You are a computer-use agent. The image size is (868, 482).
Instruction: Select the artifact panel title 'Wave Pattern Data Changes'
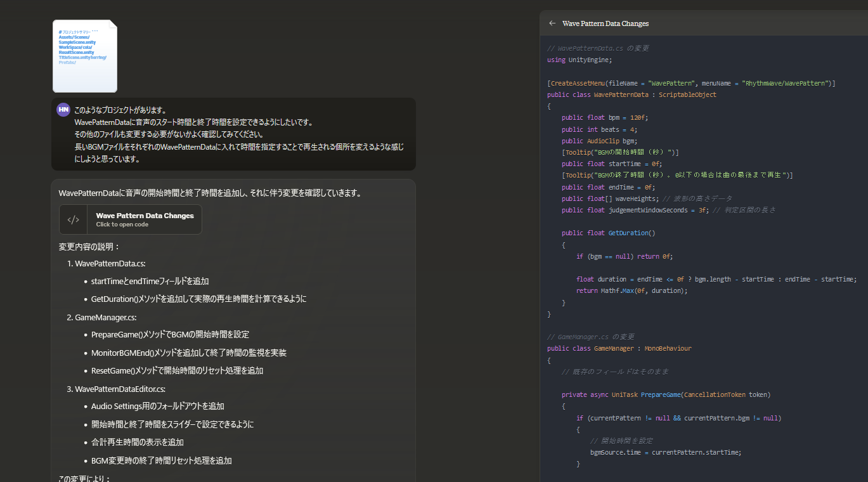pos(606,23)
